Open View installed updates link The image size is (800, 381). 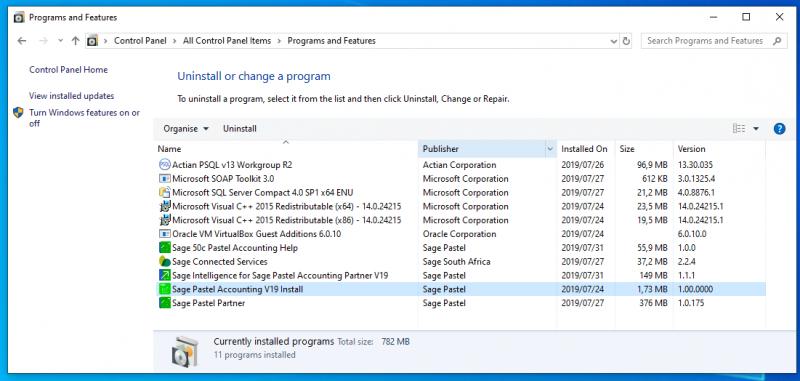(71, 96)
